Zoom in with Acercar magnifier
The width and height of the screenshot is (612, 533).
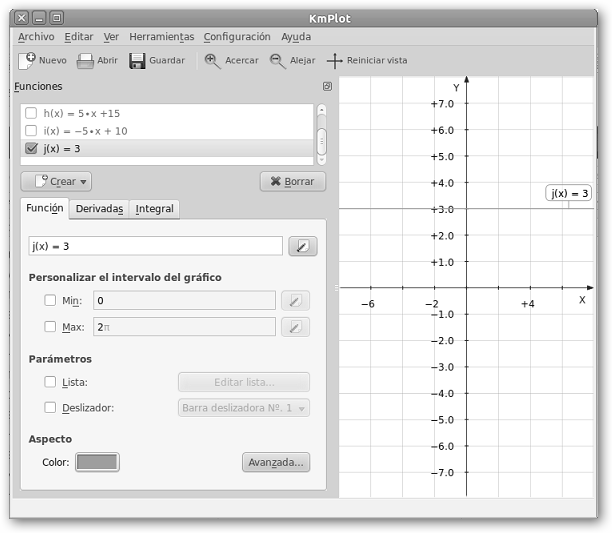[x=212, y=61]
